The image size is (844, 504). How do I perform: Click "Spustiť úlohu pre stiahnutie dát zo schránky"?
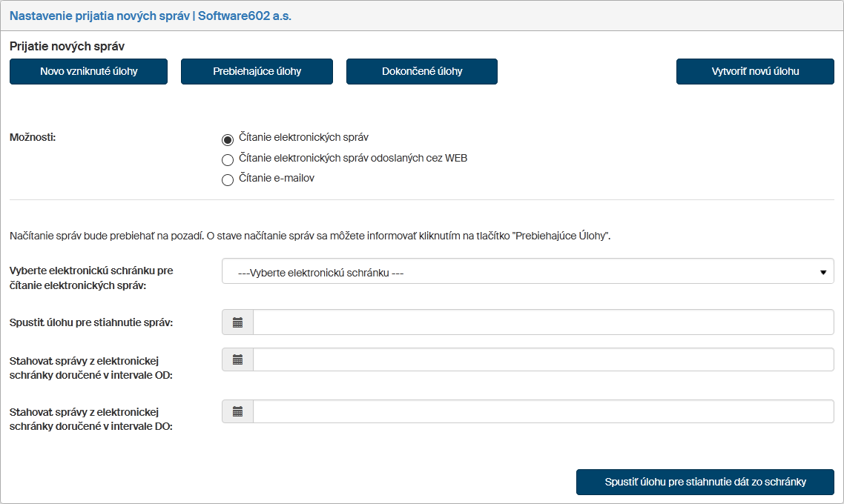[x=705, y=482]
